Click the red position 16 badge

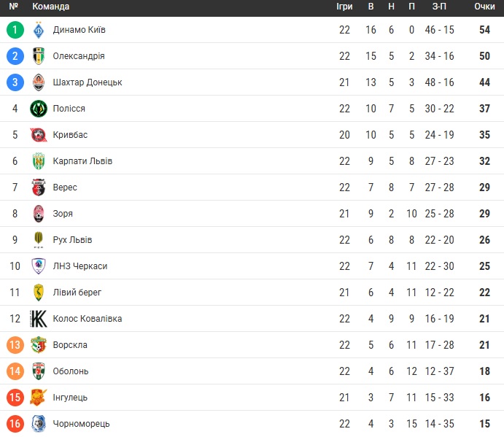tap(15, 424)
